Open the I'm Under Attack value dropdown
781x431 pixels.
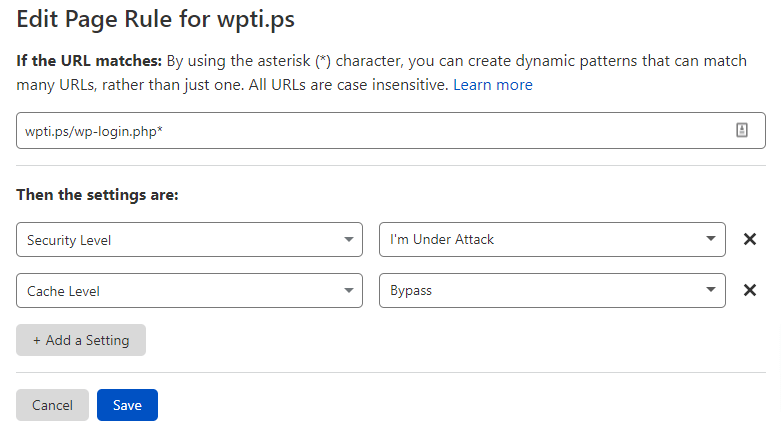pyautogui.click(x=552, y=240)
